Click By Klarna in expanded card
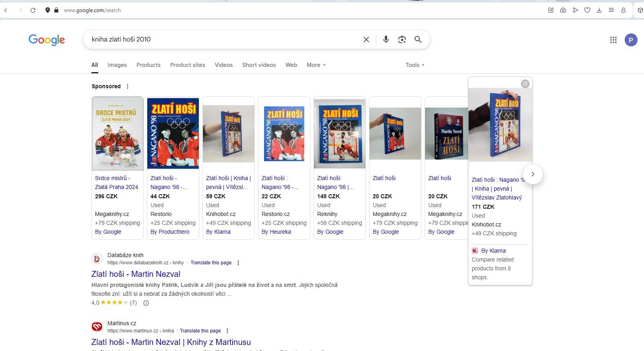The image size is (644, 351). click(x=493, y=251)
